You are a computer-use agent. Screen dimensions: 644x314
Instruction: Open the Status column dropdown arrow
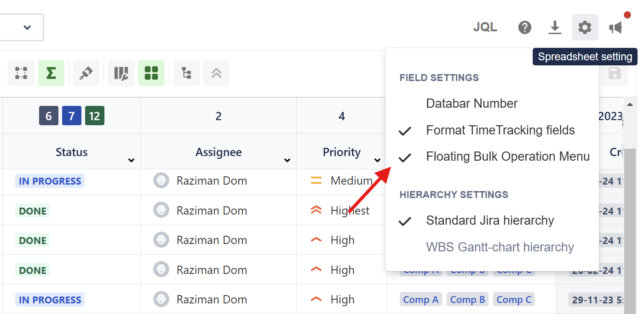[131, 160]
